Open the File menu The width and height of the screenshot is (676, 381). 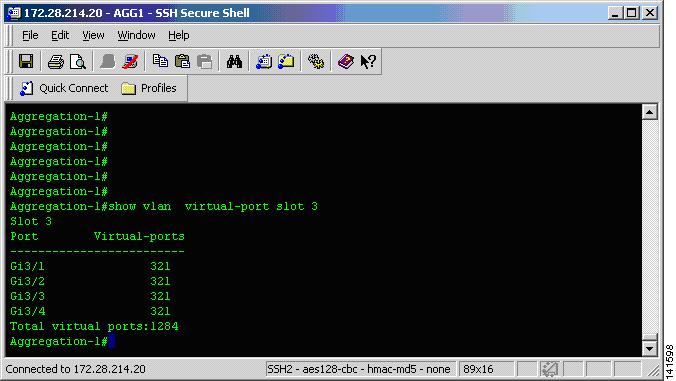30,35
